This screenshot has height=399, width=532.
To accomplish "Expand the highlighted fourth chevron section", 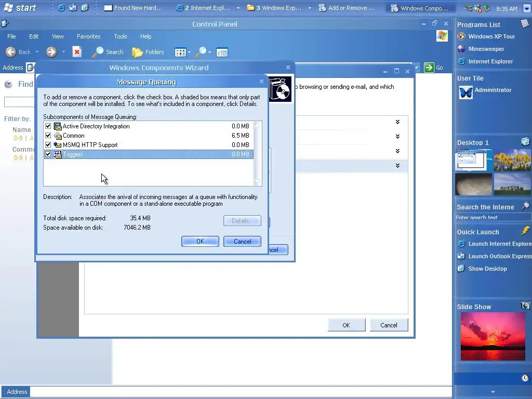I will [x=397, y=166].
